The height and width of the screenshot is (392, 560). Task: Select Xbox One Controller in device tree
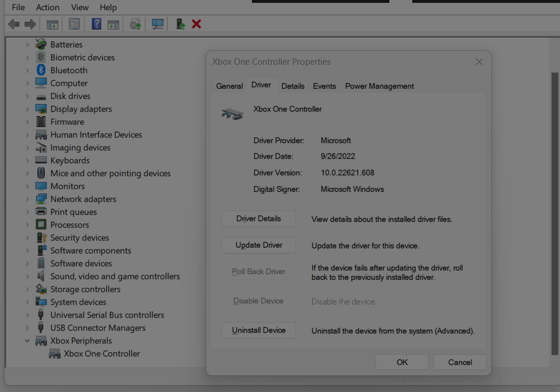102,354
